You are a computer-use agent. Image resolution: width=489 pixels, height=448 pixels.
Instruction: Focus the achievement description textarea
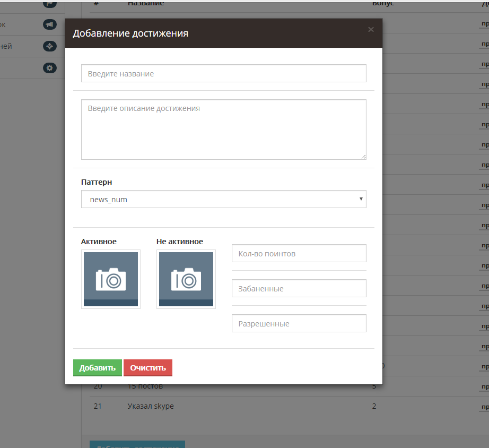point(224,130)
